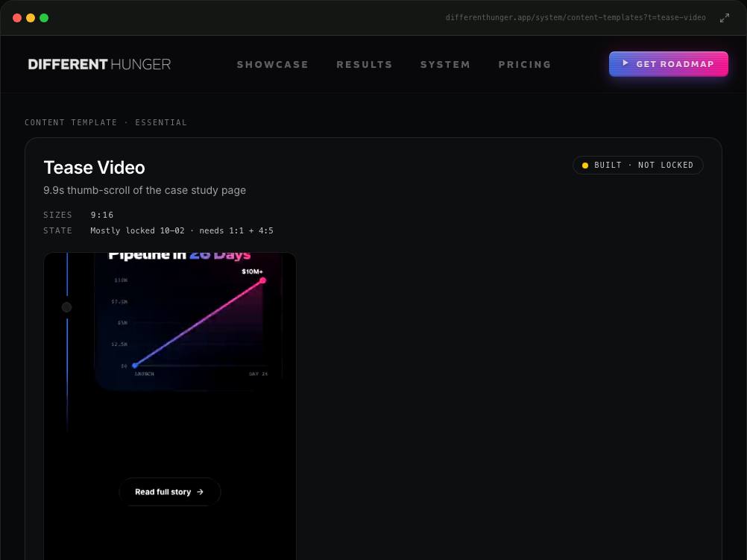Viewport: 747px width, 560px height.
Task: Open the Pricing nav item
Action: pyautogui.click(x=525, y=64)
